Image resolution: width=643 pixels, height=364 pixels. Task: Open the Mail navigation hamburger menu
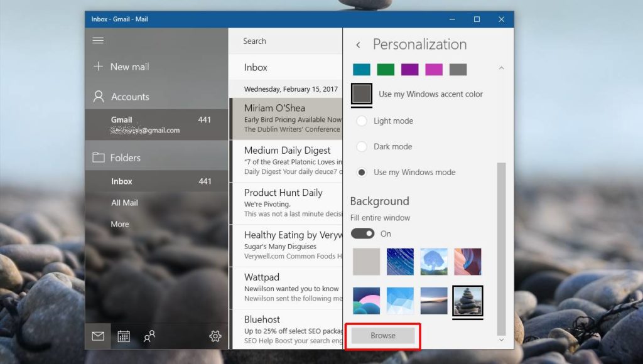pyautogui.click(x=98, y=40)
